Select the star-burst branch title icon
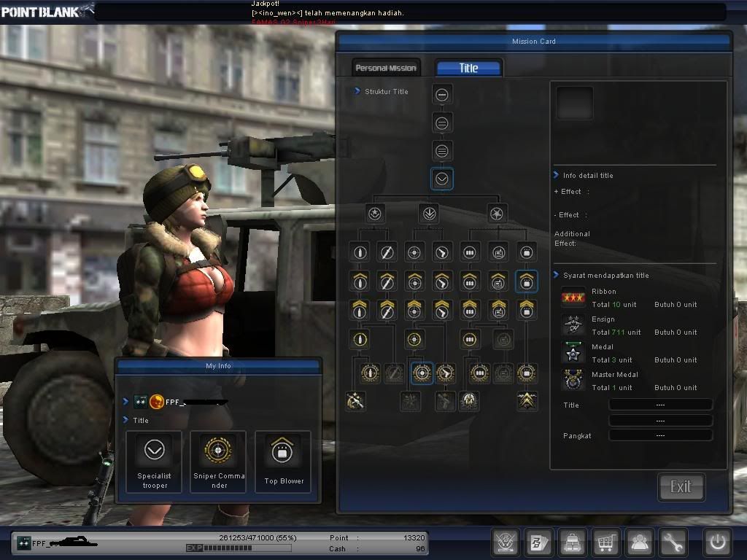Screen dimensions: 747x560 tap(497, 214)
